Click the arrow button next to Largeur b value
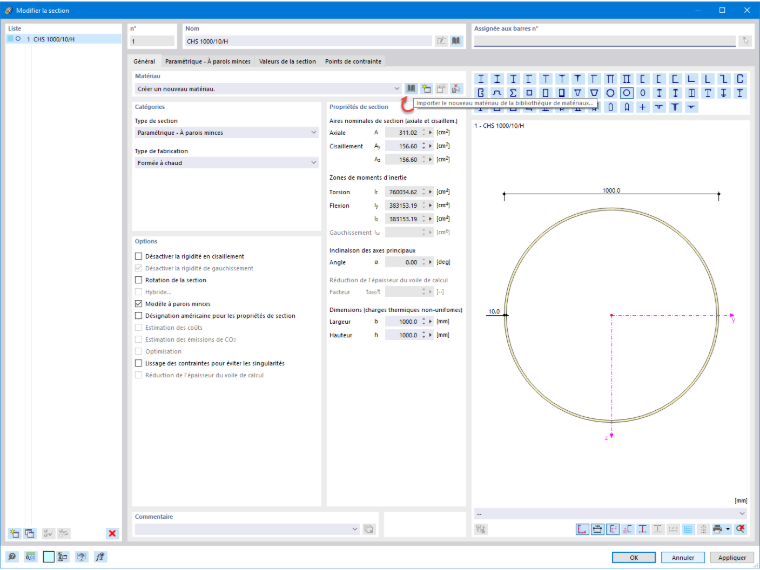 point(430,321)
